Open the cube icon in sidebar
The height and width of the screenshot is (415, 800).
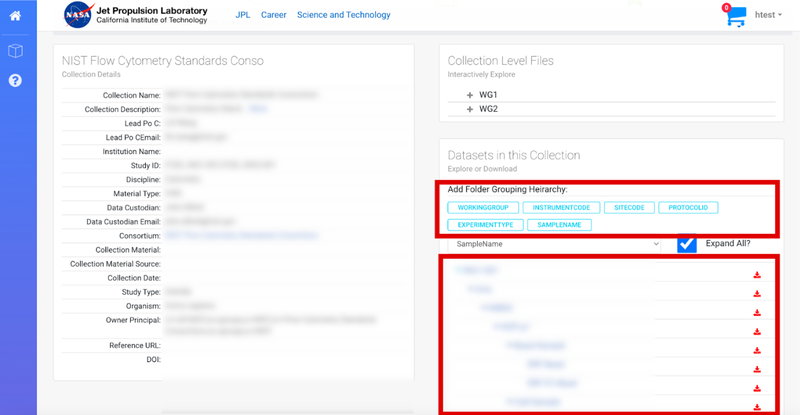click(x=15, y=51)
